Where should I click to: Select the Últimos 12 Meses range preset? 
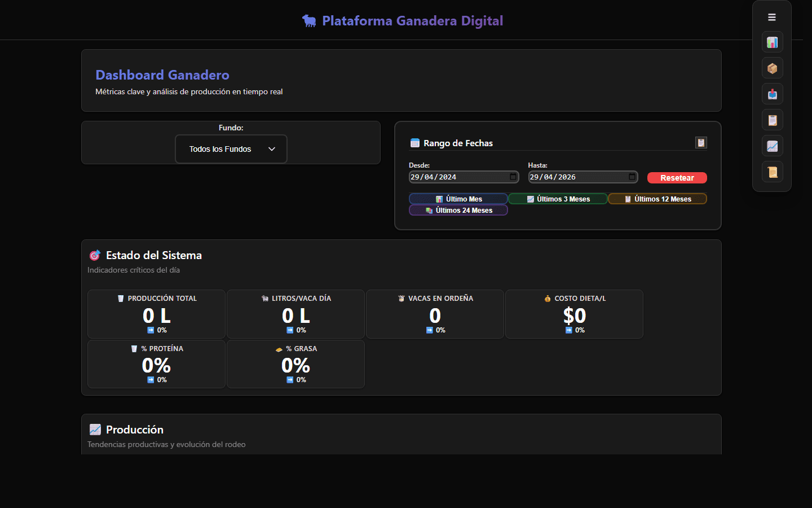[657, 199]
